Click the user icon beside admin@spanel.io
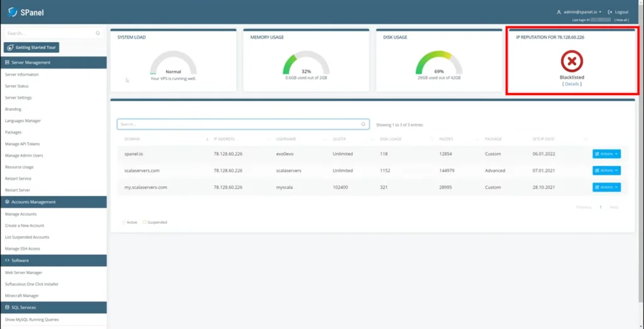This screenshot has height=329, width=644. pos(558,12)
